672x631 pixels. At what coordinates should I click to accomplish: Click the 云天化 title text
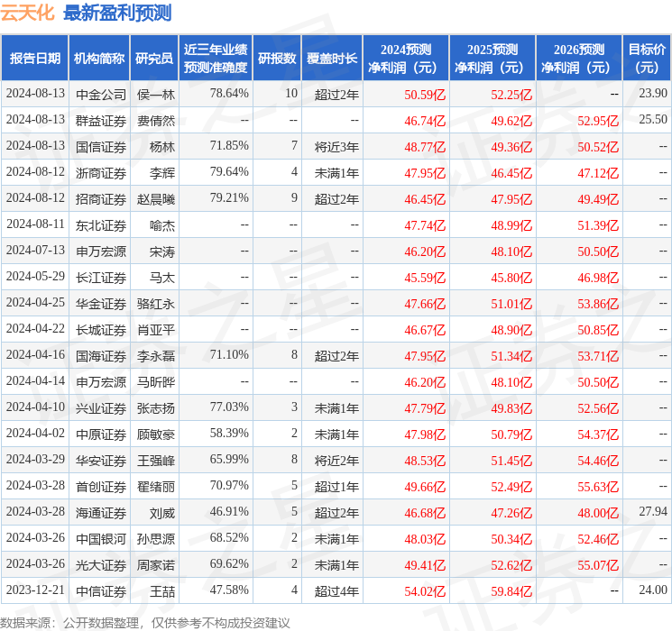(x=27, y=13)
